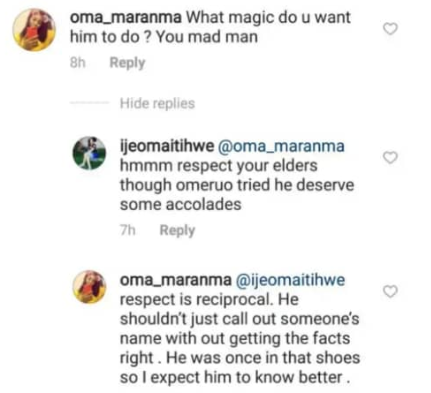The height and width of the screenshot is (393, 431).
Task: Like oma_maranma's top comment with heart icon
Action: [390, 29]
